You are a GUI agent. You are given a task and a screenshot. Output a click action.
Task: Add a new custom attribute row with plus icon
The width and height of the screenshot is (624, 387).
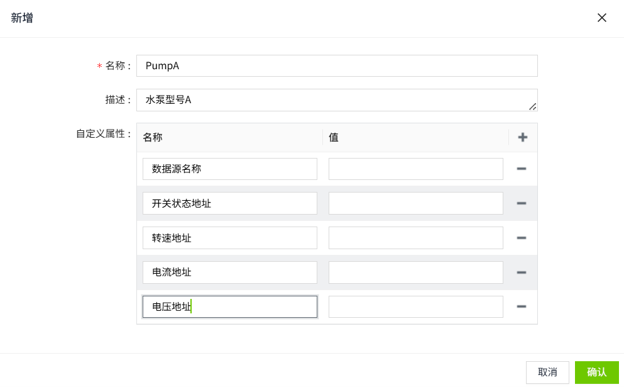click(x=523, y=137)
